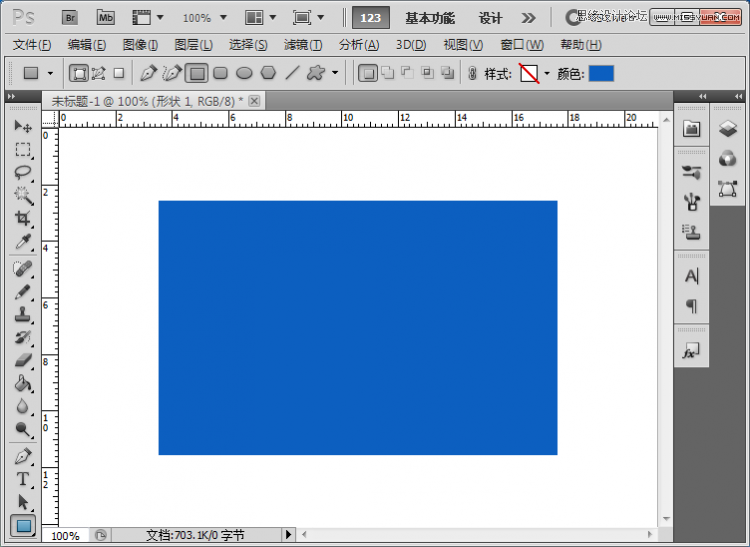
Task: Expand more workspaces with the double chevron
Action: pyautogui.click(x=529, y=17)
